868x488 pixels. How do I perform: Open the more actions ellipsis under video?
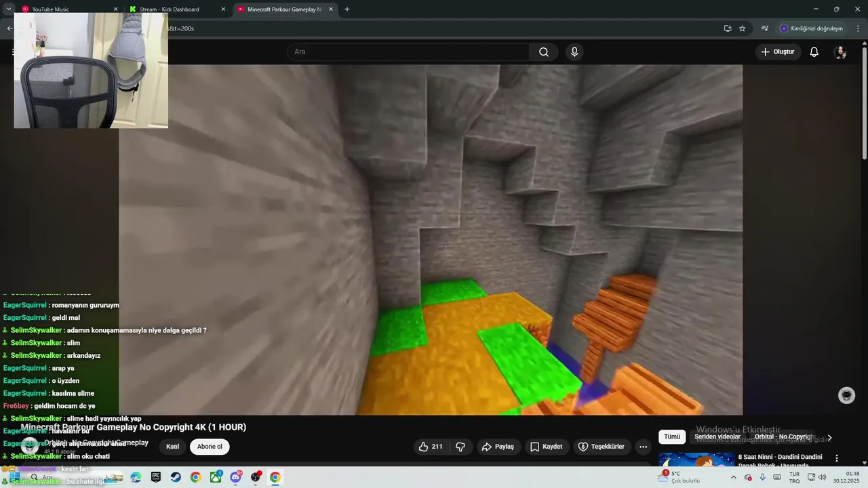point(643,447)
